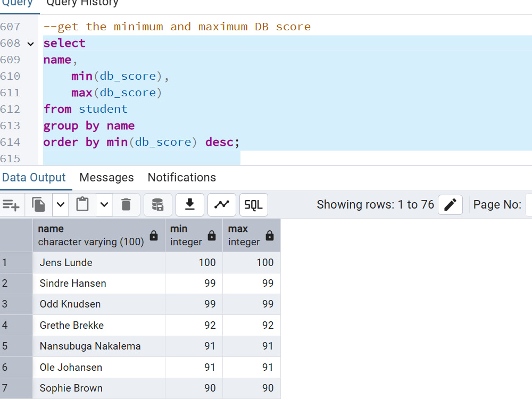Click the name column header
The width and height of the screenshot is (532, 399).
[x=99, y=235]
